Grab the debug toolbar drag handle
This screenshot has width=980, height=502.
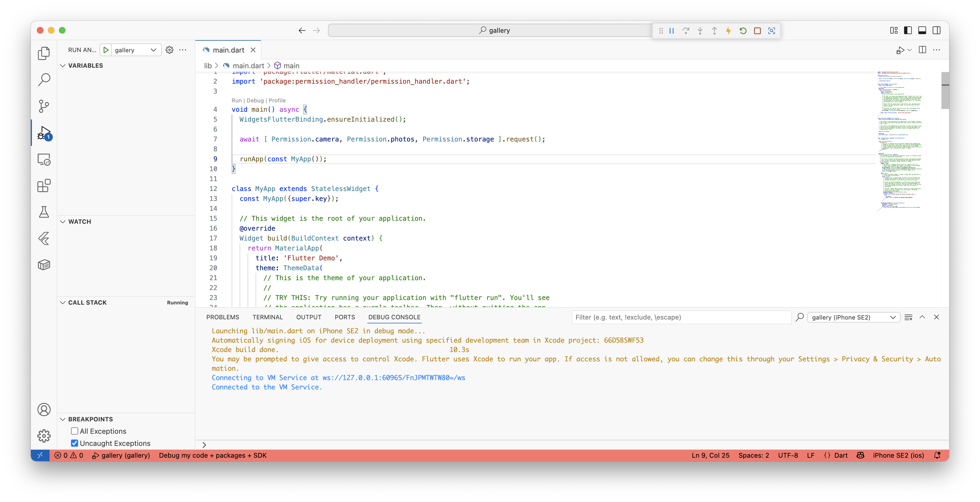pyautogui.click(x=661, y=31)
